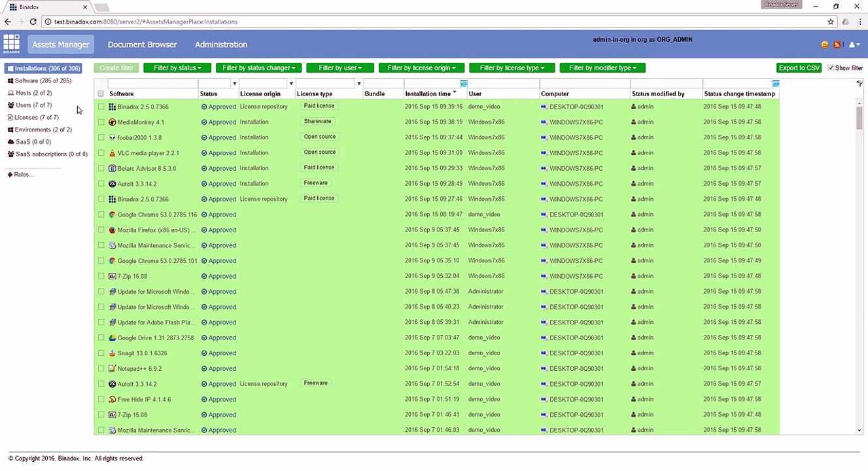Sort by the Installation time column header
The image size is (868, 471).
point(428,94)
